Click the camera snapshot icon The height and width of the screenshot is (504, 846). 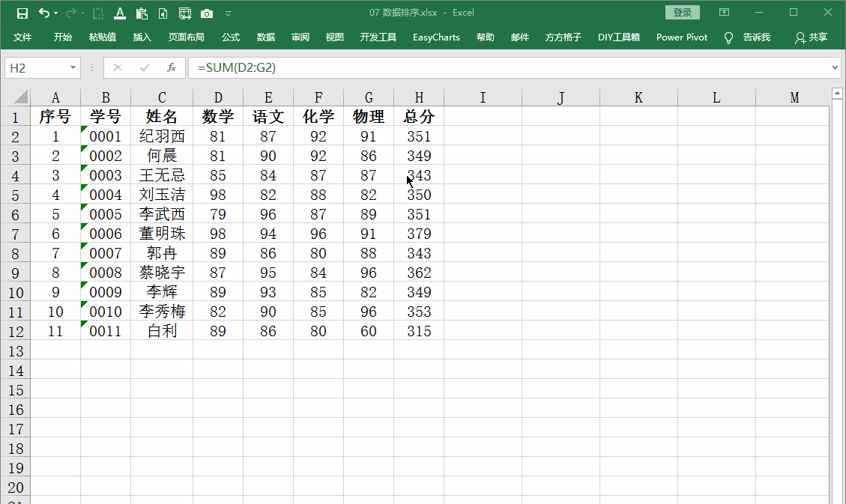pyautogui.click(x=207, y=13)
